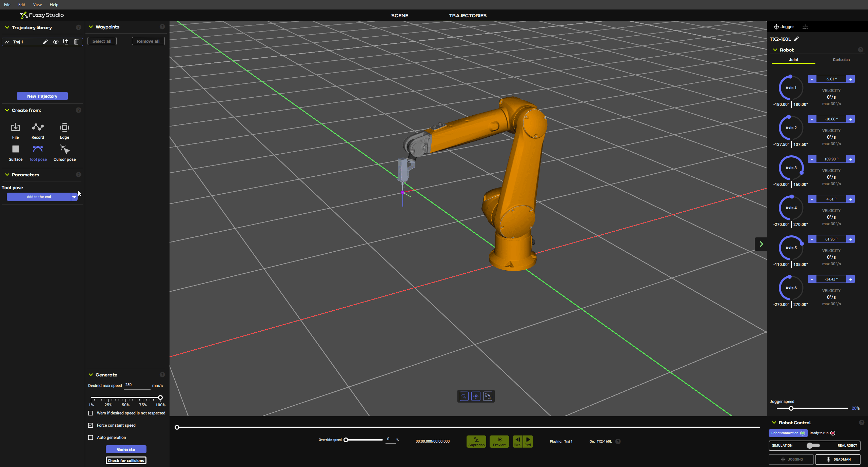Image resolution: width=868 pixels, height=467 pixels.
Task: Click the New trajectory button
Action: [42, 96]
